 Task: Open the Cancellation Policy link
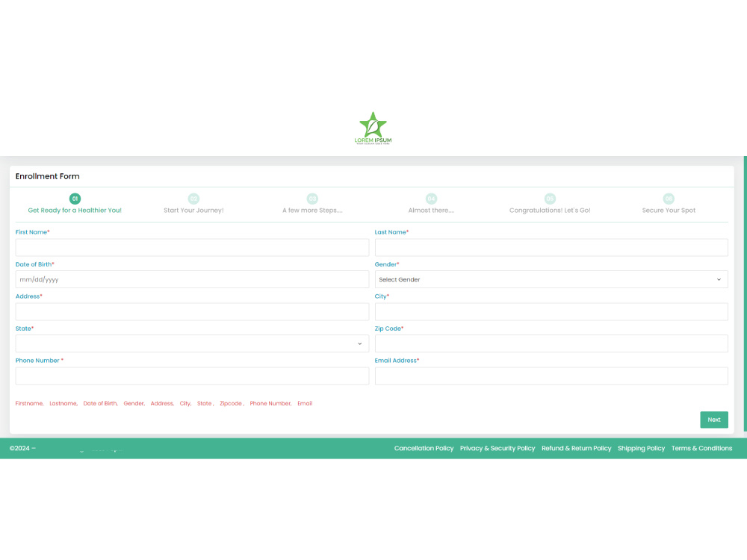point(424,448)
